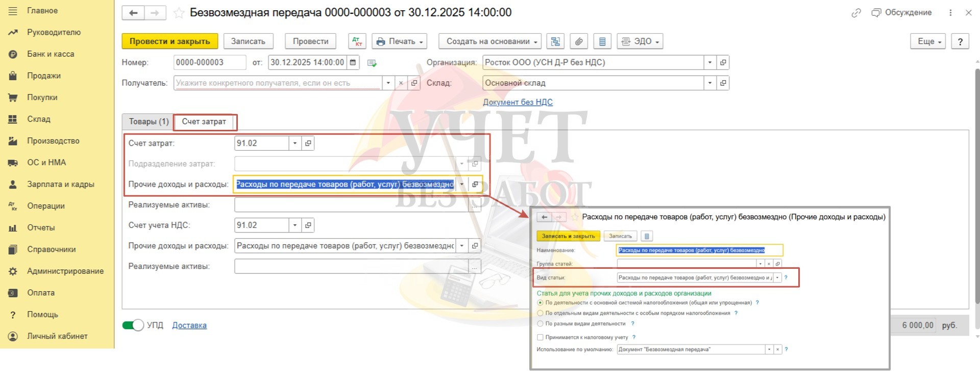Viewport: 980px width, 371px height.
Task: Toggle the УПД switch
Action: (133, 325)
